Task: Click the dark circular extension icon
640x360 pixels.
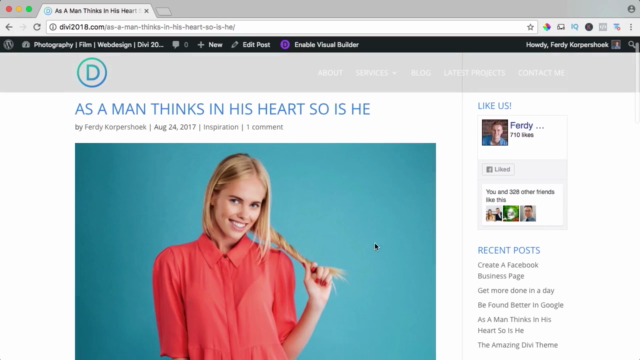Action: click(x=589, y=27)
